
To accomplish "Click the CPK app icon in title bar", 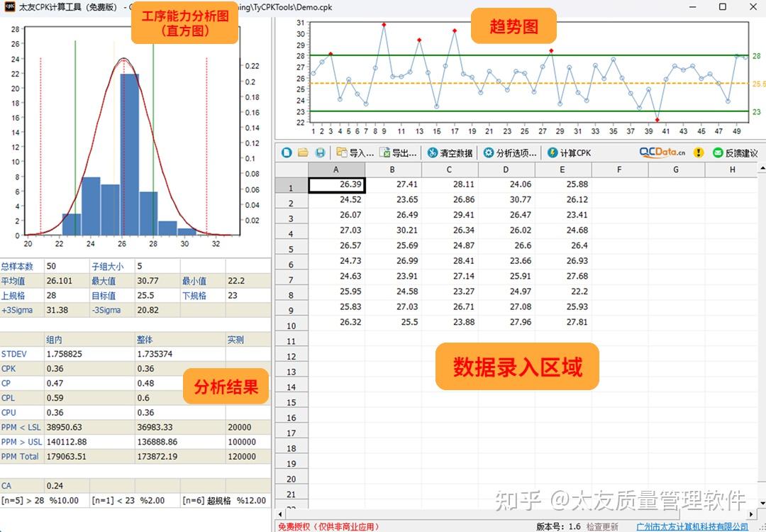I will [9, 6].
